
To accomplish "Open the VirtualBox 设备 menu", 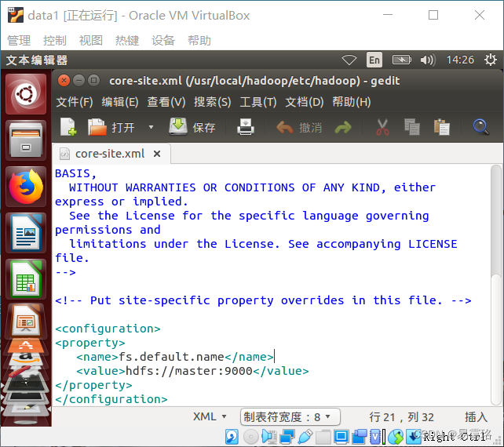I will tap(163, 41).
